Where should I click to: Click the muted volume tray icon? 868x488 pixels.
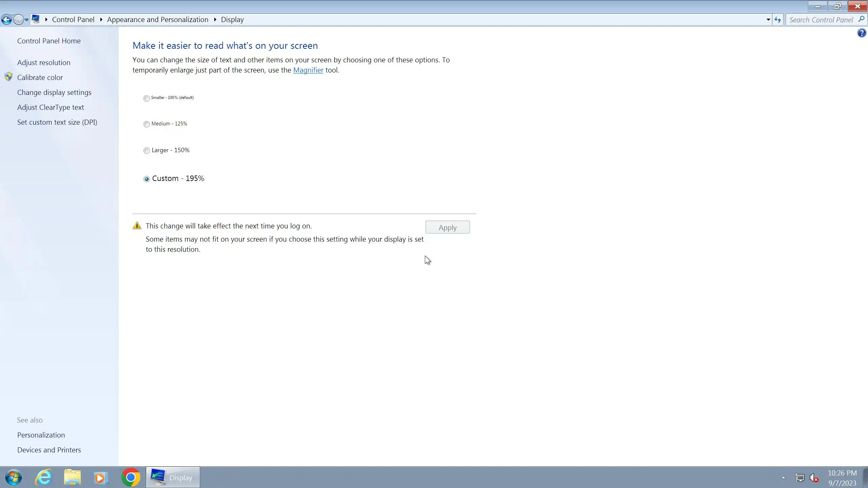[x=814, y=478]
